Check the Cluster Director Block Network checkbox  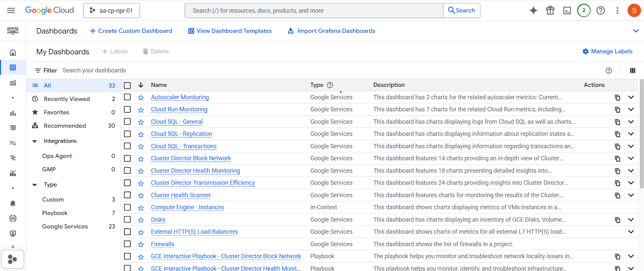(127, 158)
